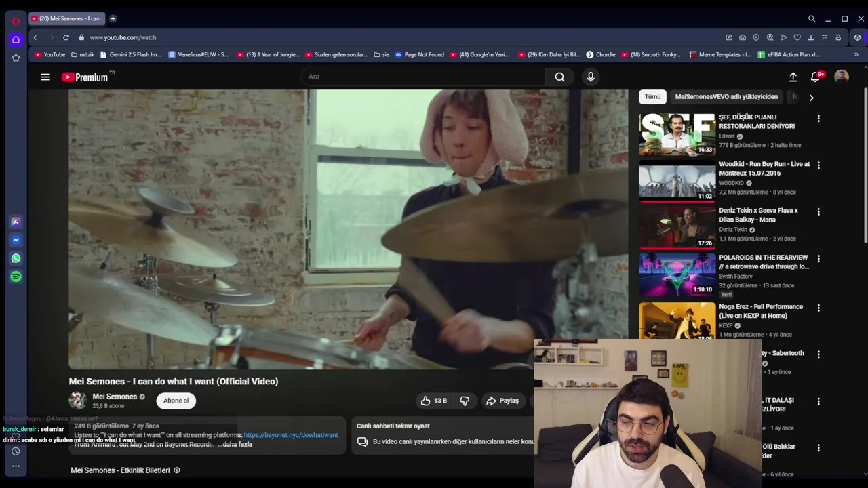
Task: Open the bookmarks star in Opera sidebar
Action: click(16, 58)
